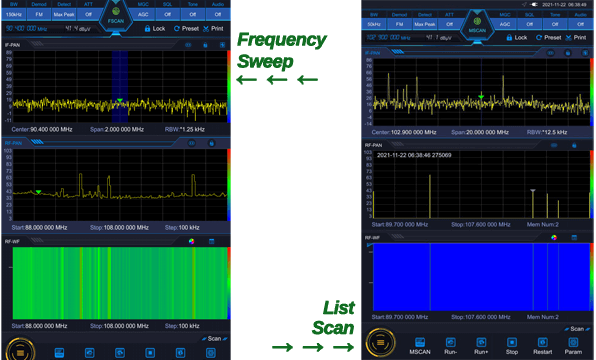Select the MSCAN mode hexagon
Viewport: 596px width, 360px height.
[x=477, y=25]
